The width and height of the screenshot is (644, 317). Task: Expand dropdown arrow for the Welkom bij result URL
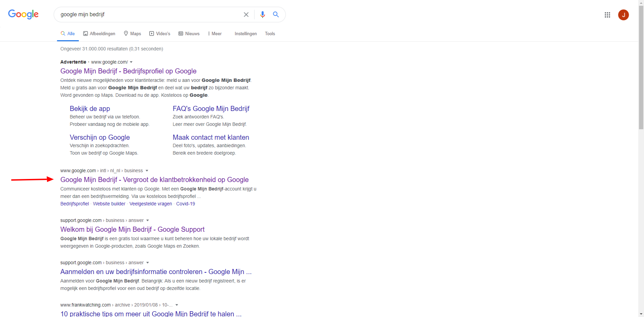[148, 220]
